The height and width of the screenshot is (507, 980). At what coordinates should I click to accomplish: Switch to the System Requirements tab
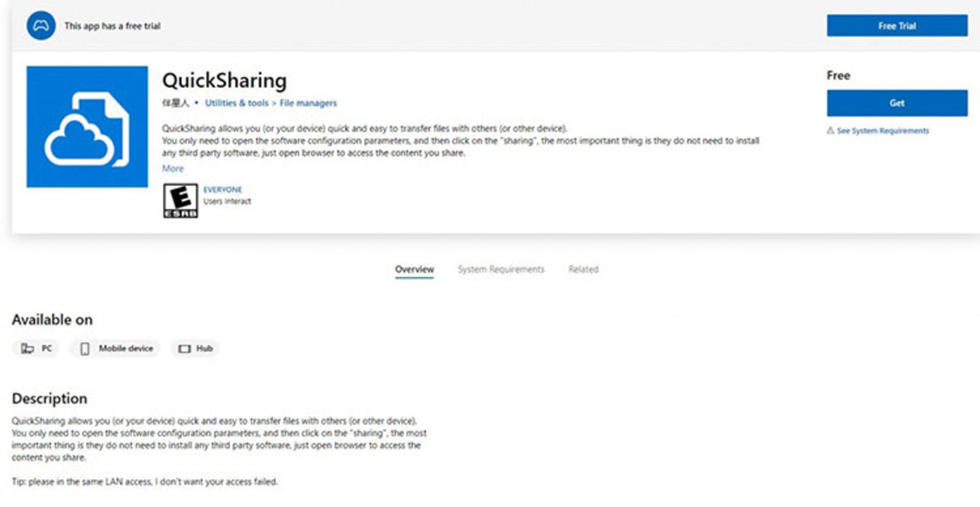pos(501,269)
